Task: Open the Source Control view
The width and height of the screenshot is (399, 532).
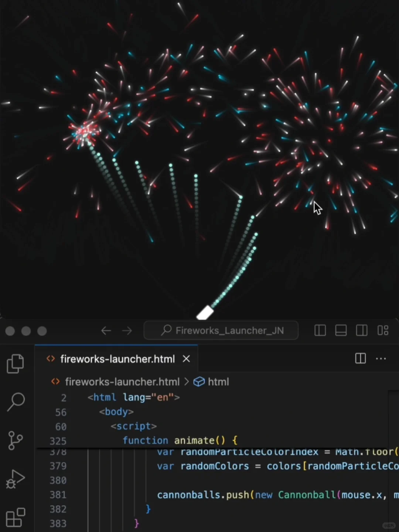Action: point(16,440)
